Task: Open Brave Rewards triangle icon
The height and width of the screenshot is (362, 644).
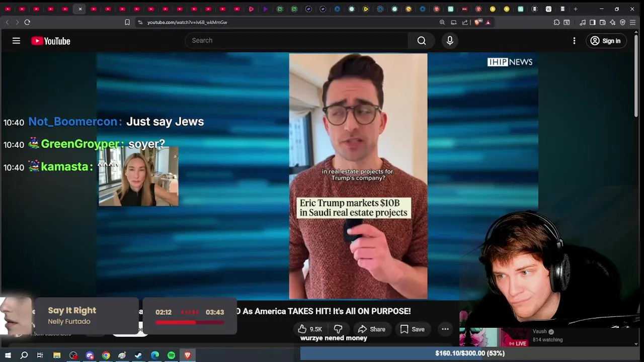Action: point(488,22)
